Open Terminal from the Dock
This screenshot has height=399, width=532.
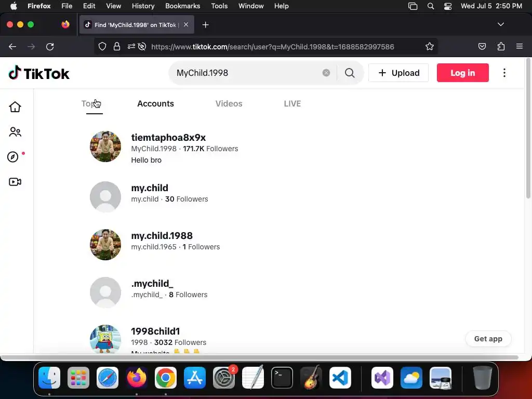tap(282, 378)
